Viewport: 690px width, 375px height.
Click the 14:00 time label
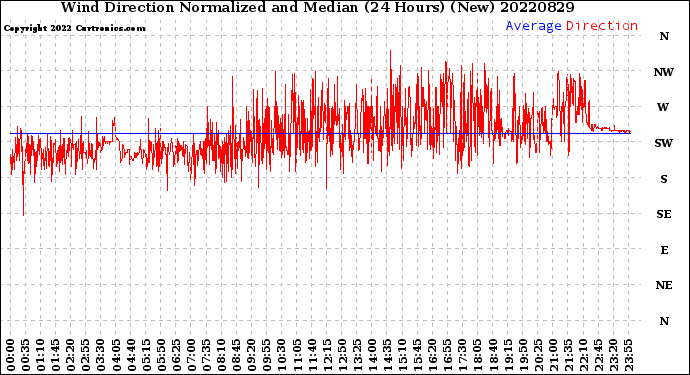pyautogui.click(x=372, y=355)
